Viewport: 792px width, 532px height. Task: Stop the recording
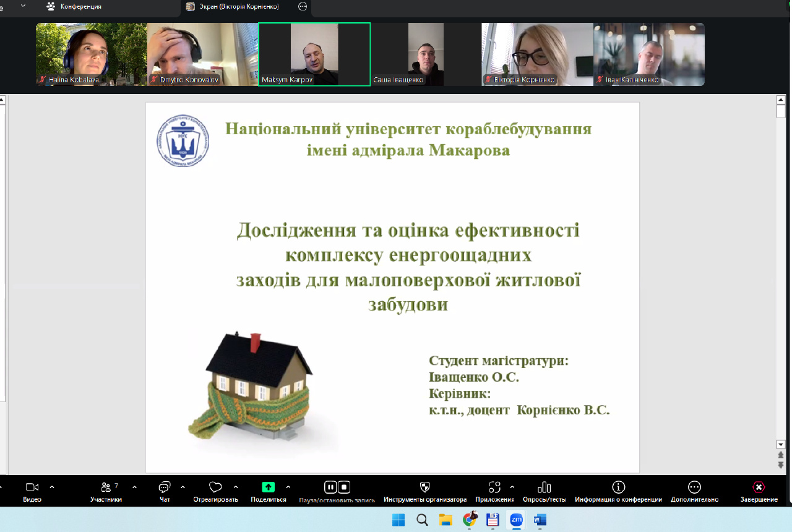[345, 487]
